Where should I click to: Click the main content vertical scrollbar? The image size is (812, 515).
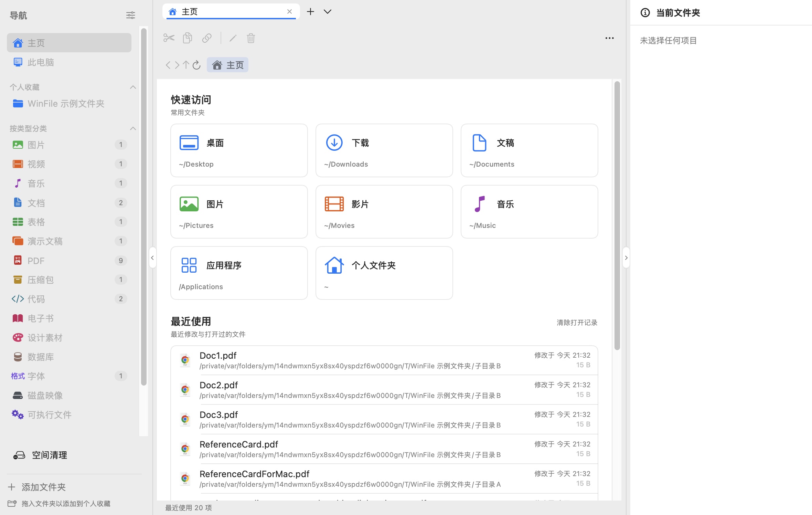pyautogui.click(x=617, y=216)
